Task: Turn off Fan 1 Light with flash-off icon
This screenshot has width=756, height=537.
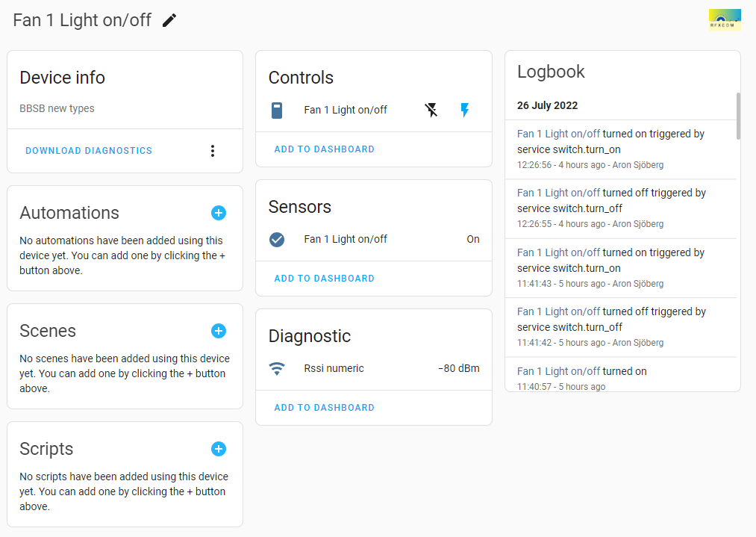Action: pos(431,111)
